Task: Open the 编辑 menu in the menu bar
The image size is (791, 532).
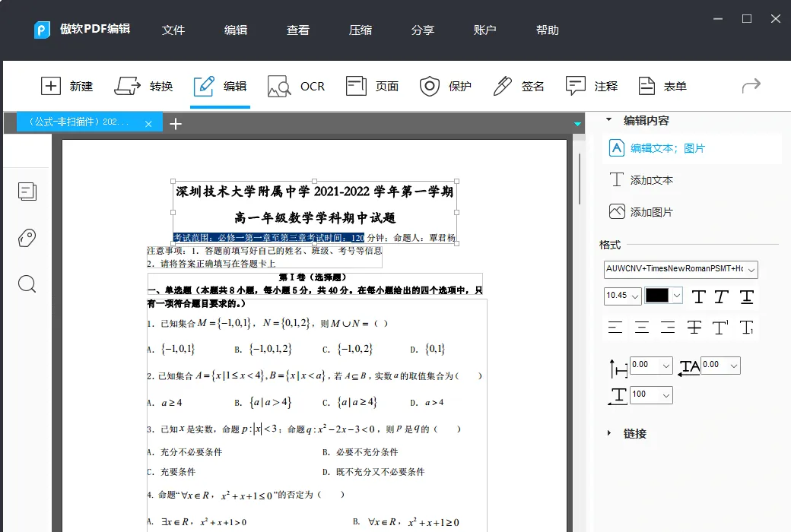Action: (x=236, y=30)
